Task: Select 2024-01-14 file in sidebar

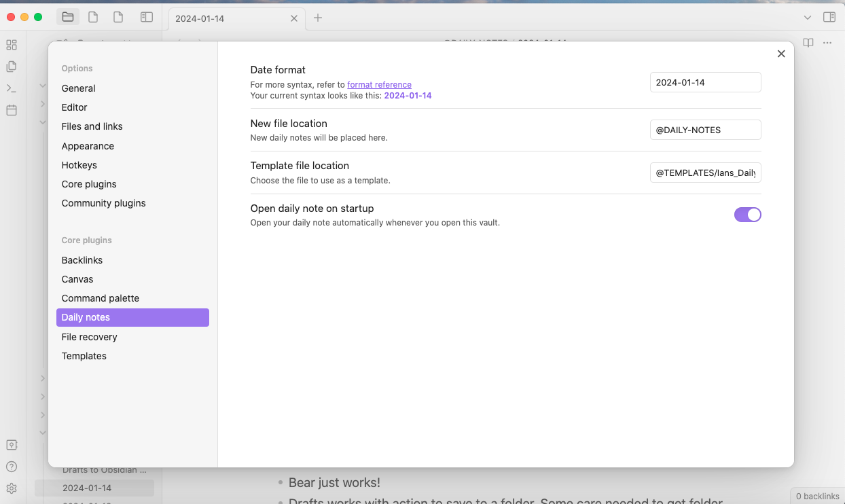Action: point(94,488)
